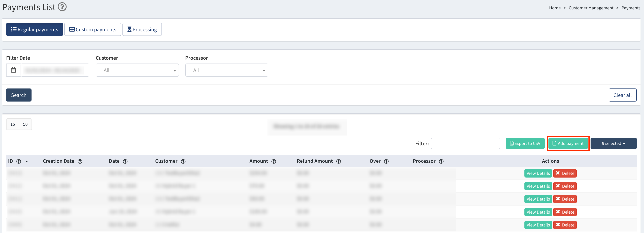Click the Over column help icon
The height and width of the screenshot is (233, 644).
tap(386, 161)
